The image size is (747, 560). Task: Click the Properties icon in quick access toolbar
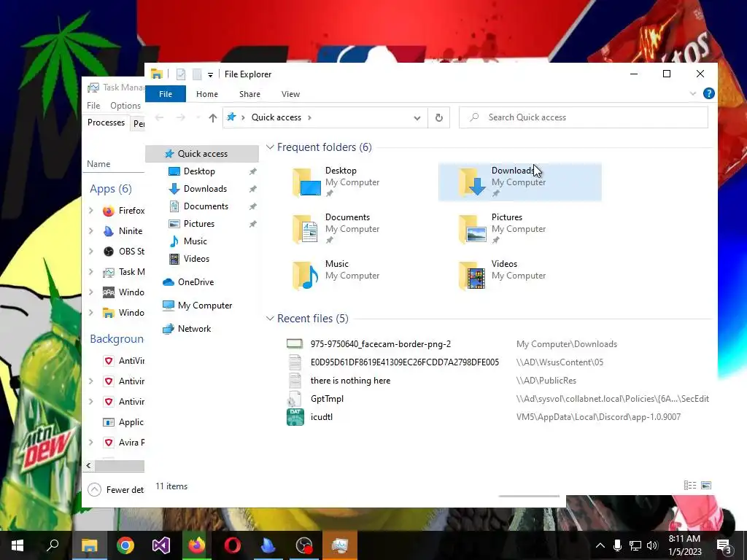click(181, 74)
